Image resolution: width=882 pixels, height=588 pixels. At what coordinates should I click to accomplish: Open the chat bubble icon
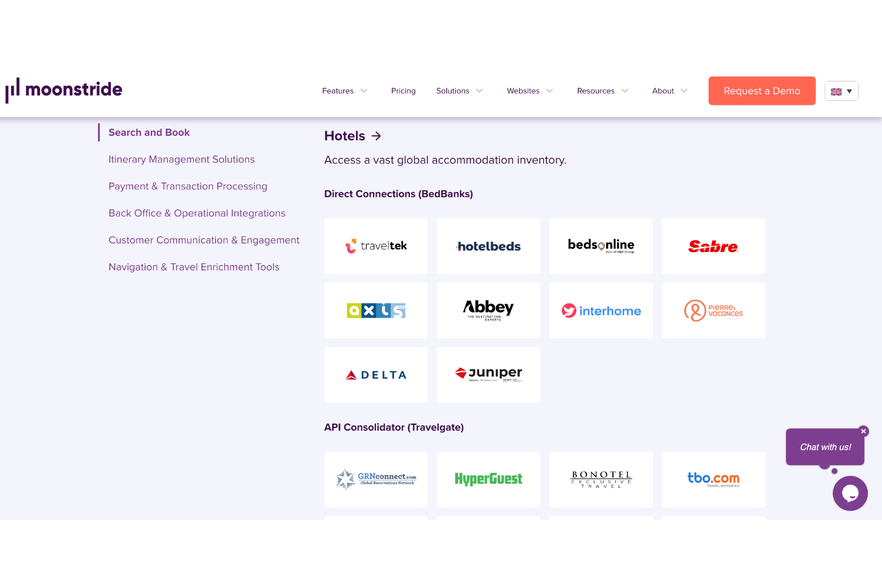click(x=850, y=493)
